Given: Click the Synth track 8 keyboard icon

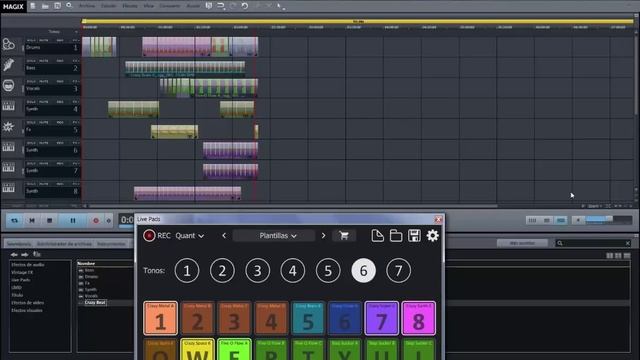Looking at the screenshot, I should (8, 188).
